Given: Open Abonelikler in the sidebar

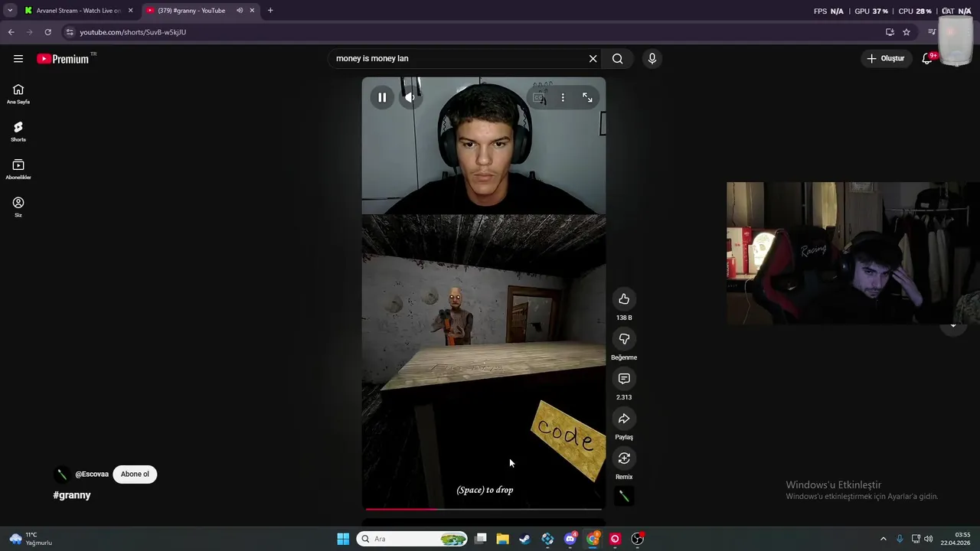Looking at the screenshot, I should [18, 169].
